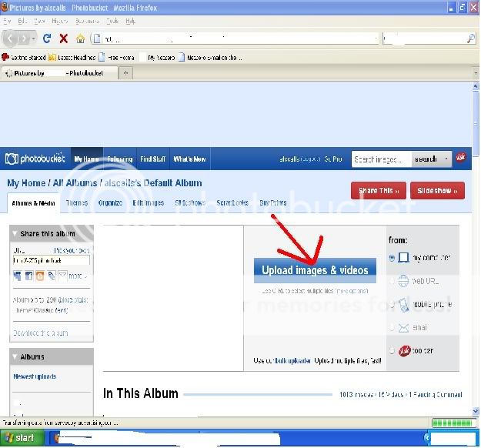Viewport: 481px width, 448px height.
Task: Open a new tab with plus button
Action: (x=125, y=73)
